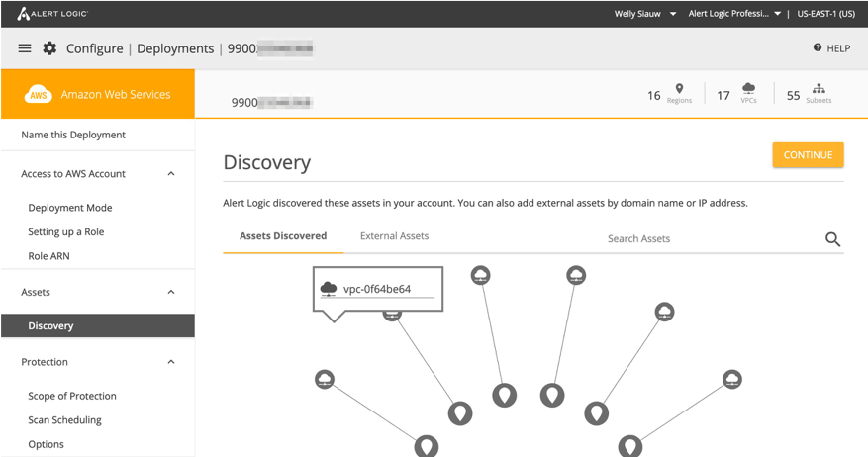
Task: Switch to External Assets tab
Action: click(394, 236)
